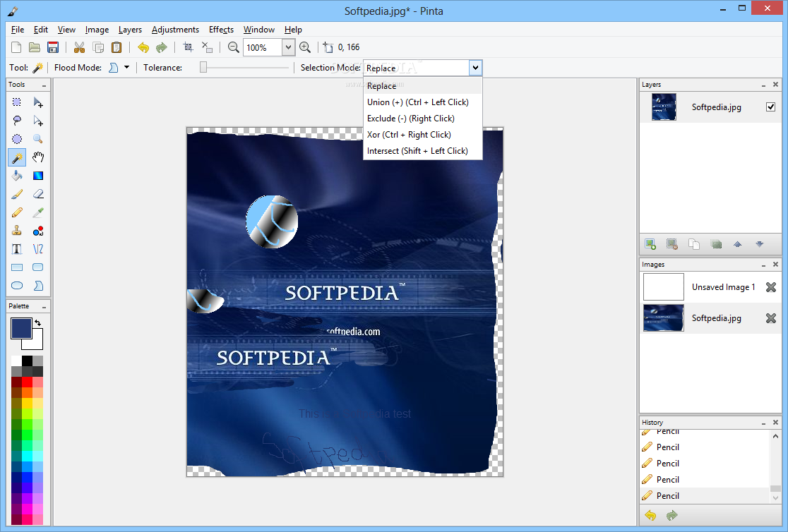This screenshot has width=788, height=532.
Task: Select the Move Selected tool
Action: pyautogui.click(x=37, y=102)
